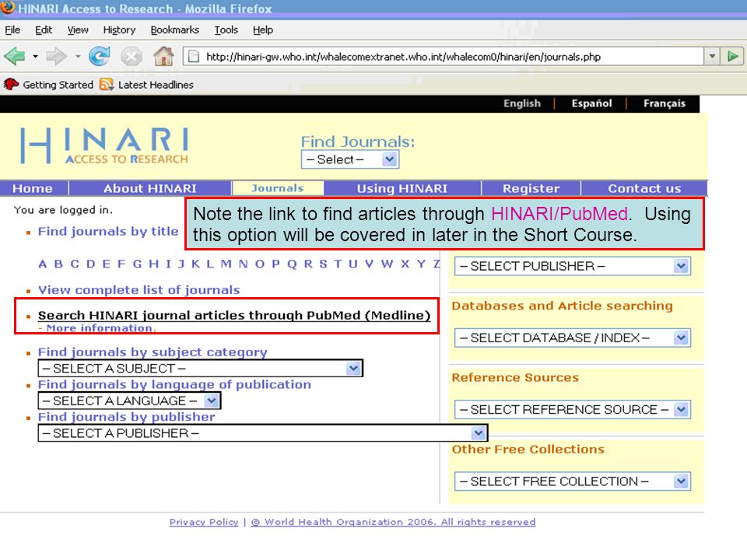Open the Bookmarks menu
Image resolution: width=747 pixels, height=560 pixels.
(x=175, y=30)
